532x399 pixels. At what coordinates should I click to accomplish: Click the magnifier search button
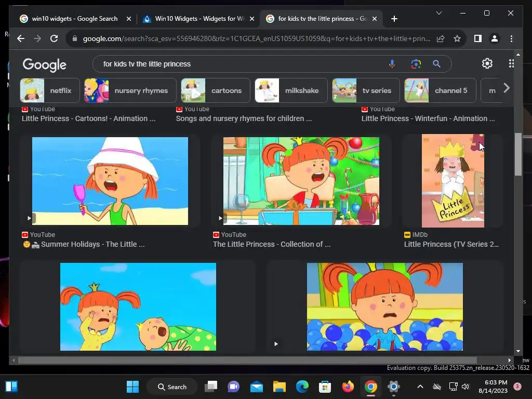click(x=436, y=64)
